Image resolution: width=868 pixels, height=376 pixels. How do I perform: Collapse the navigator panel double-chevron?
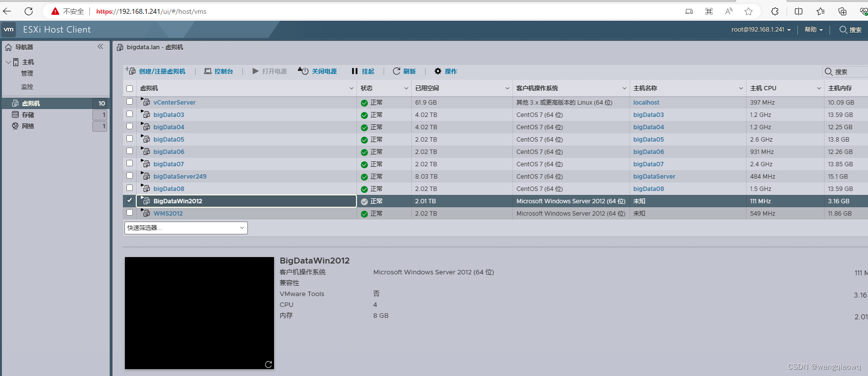(x=100, y=46)
